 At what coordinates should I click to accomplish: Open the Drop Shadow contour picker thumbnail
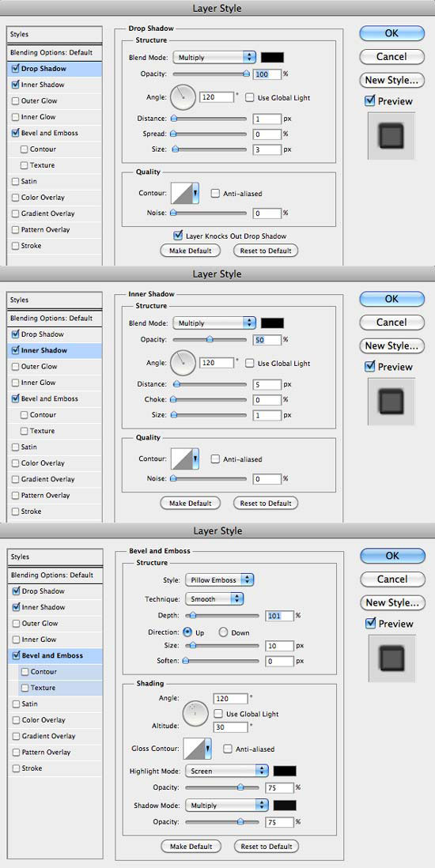pos(184,193)
